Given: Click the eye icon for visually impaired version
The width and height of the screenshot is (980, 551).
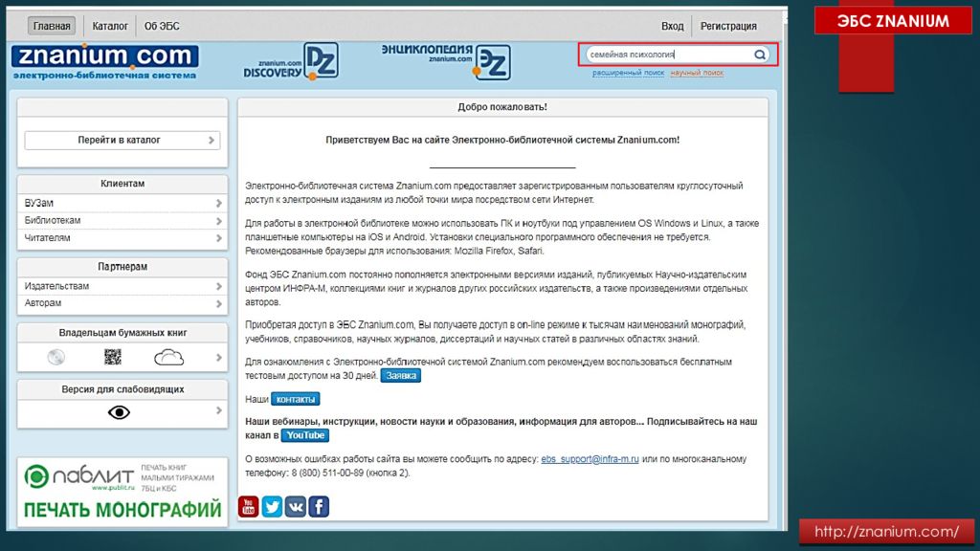Looking at the screenshot, I should click(x=119, y=412).
